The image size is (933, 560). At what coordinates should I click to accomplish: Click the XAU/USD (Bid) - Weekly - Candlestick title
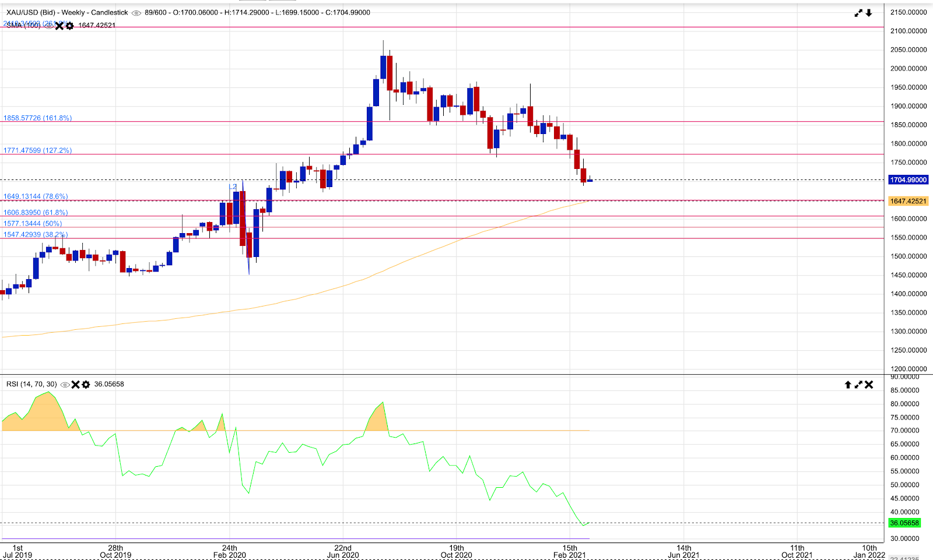click(x=67, y=13)
